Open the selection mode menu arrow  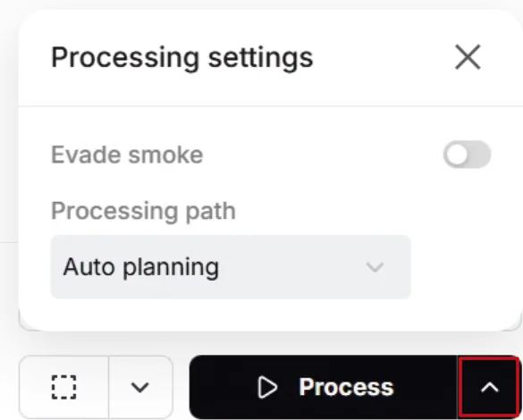(x=140, y=387)
